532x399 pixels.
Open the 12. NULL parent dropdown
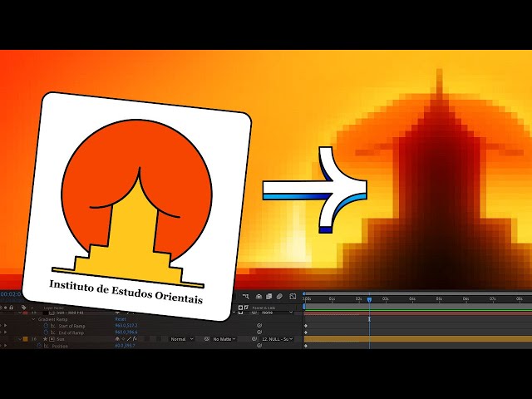coord(277,339)
